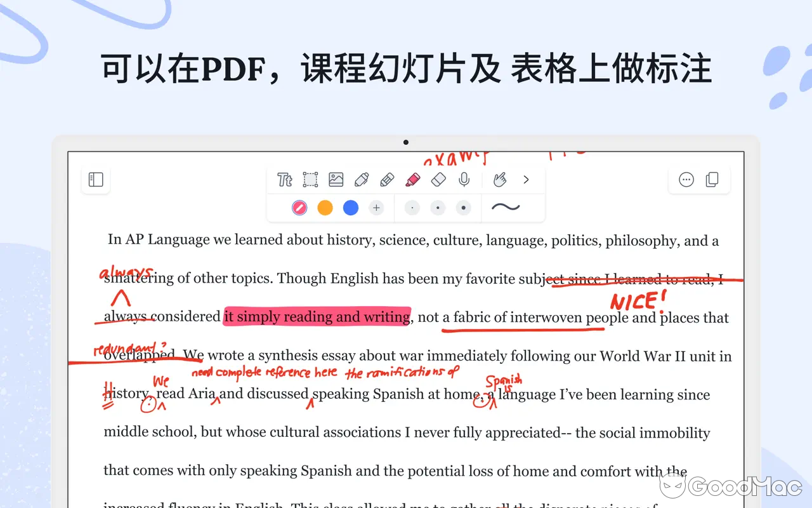Open the wavy line stroke style
Screen dimensions: 812x508
click(506, 207)
